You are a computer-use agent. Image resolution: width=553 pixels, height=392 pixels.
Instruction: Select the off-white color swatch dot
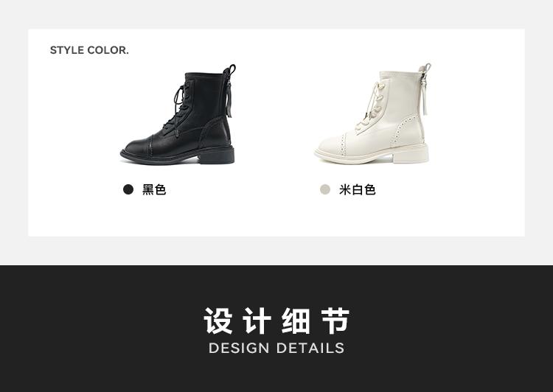tap(325, 189)
